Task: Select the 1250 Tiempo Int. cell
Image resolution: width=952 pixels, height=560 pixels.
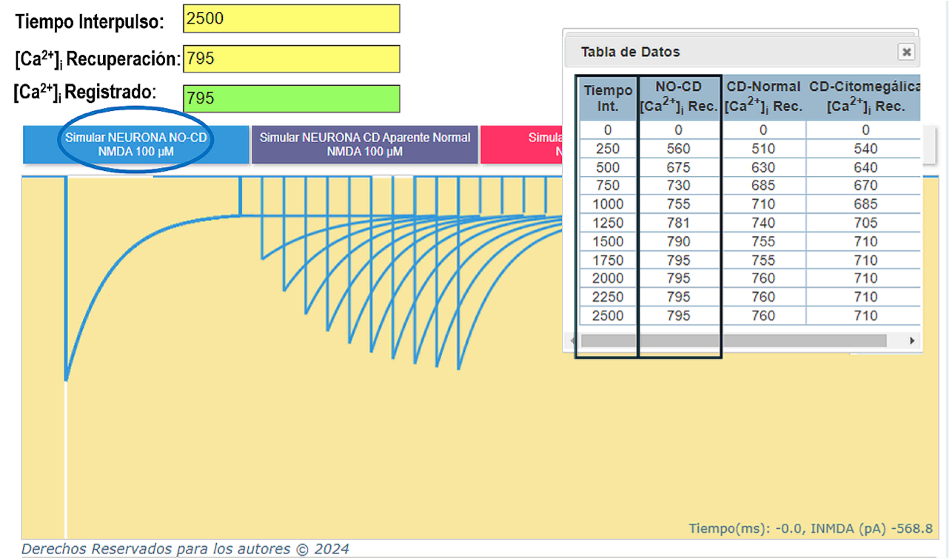Action: tap(608, 223)
